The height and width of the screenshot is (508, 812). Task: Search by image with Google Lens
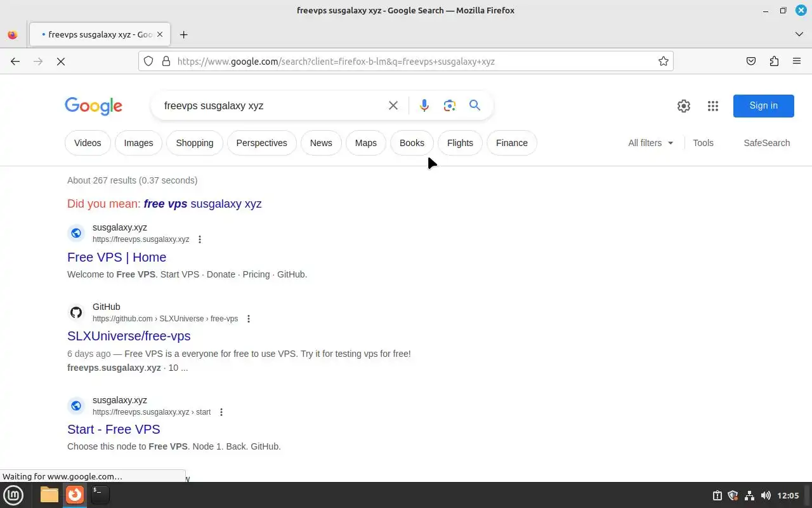click(x=450, y=105)
